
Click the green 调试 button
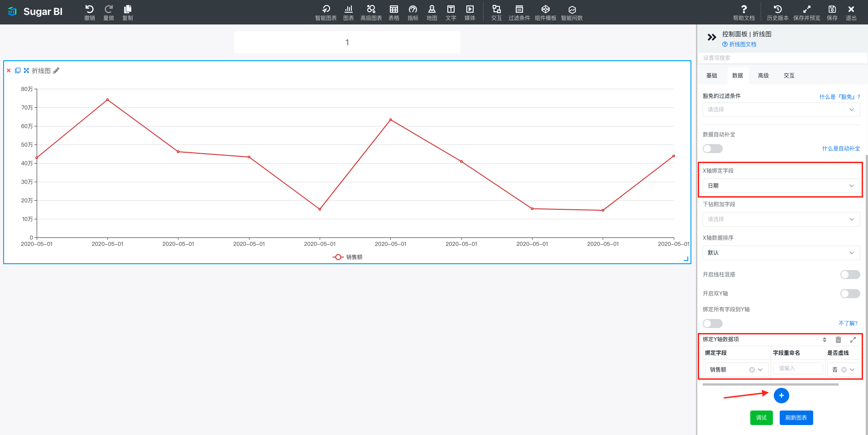point(762,418)
